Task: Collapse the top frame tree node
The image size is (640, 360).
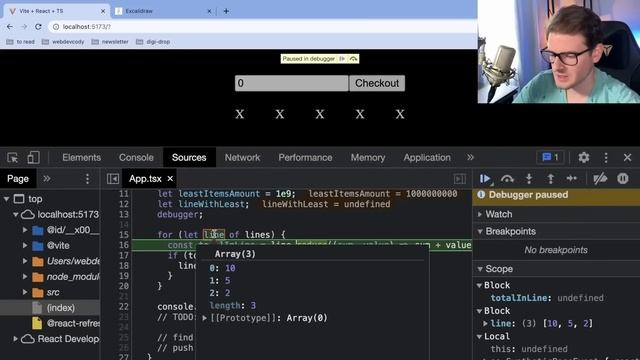Action: [7, 199]
